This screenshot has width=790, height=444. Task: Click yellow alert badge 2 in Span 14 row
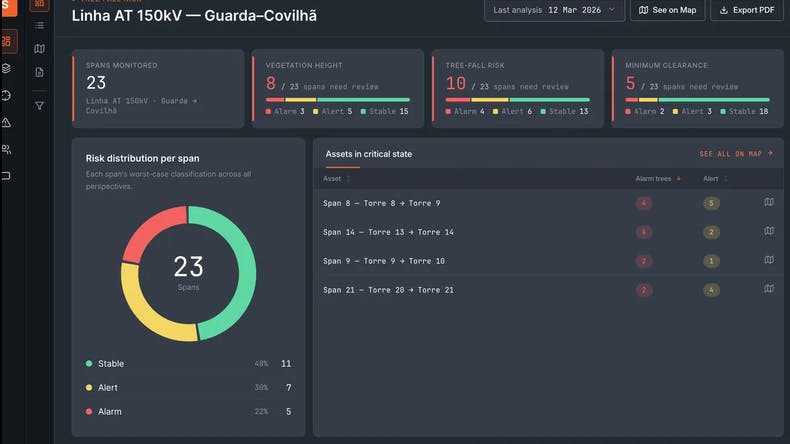pos(711,232)
